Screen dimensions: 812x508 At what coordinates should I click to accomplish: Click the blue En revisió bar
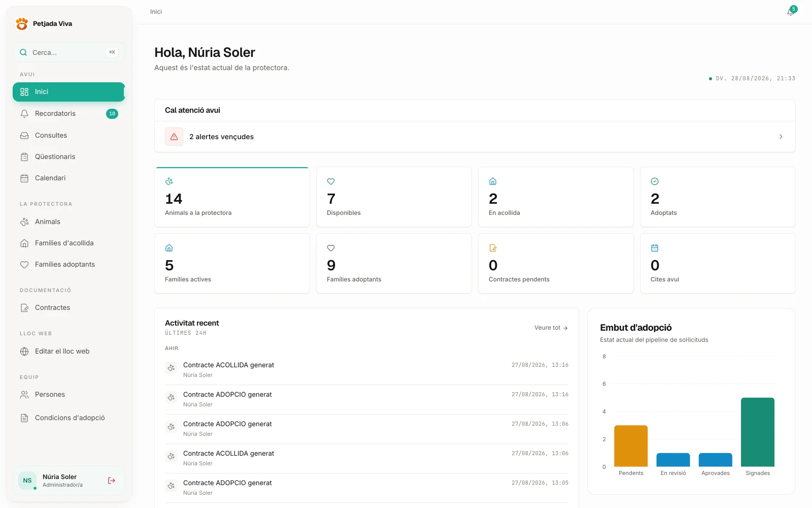pyautogui.click(x=673, y=460)
